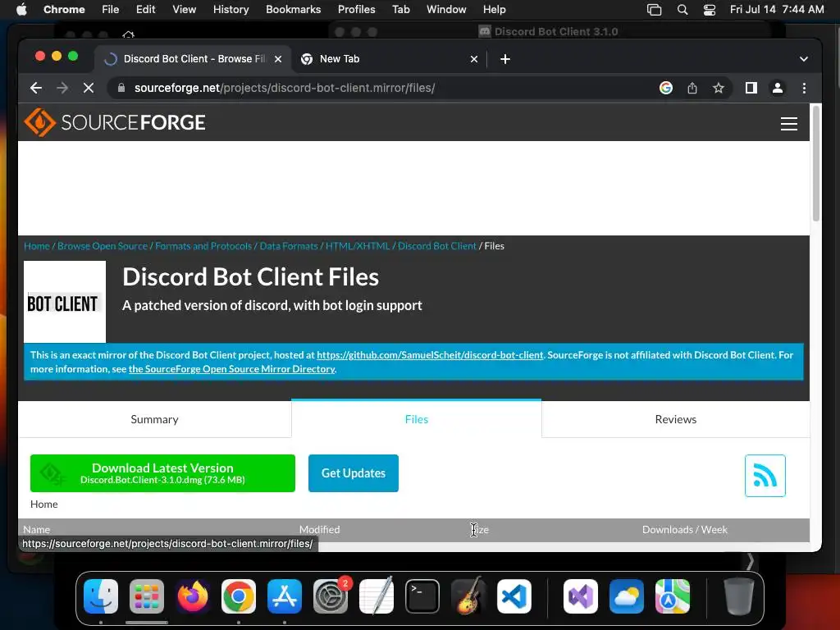Open Data Formats breadcrumb link
Image resolution: width=840 pixels, height=630 pixels.
[289, 246]
